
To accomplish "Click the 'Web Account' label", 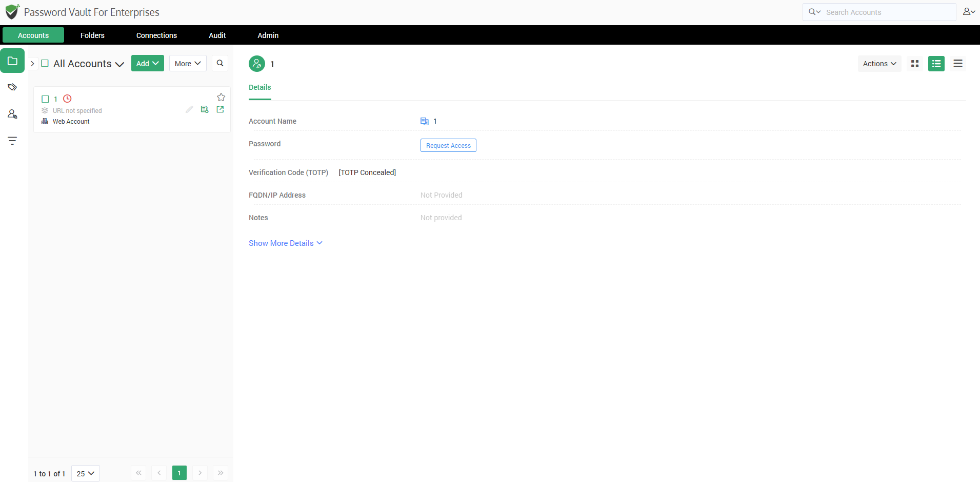I will [x=71, y=122].
